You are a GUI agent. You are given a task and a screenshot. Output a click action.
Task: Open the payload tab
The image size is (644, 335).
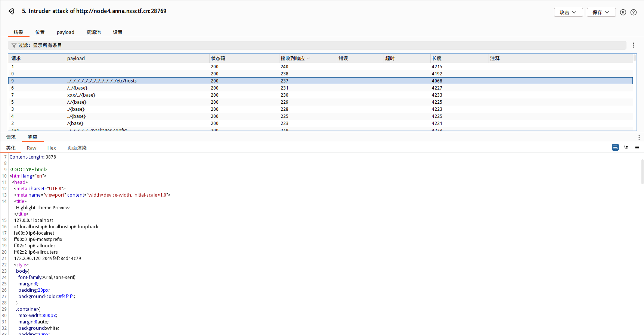coord(65,32)
